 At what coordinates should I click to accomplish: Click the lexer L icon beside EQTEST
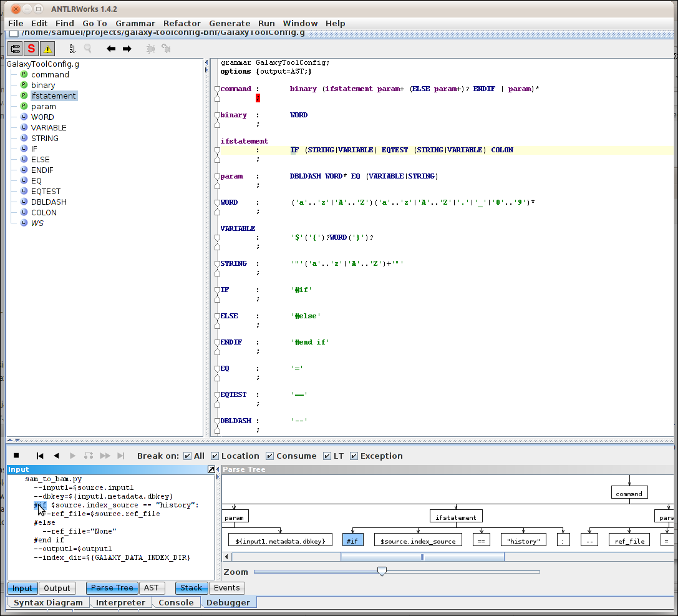24,191
